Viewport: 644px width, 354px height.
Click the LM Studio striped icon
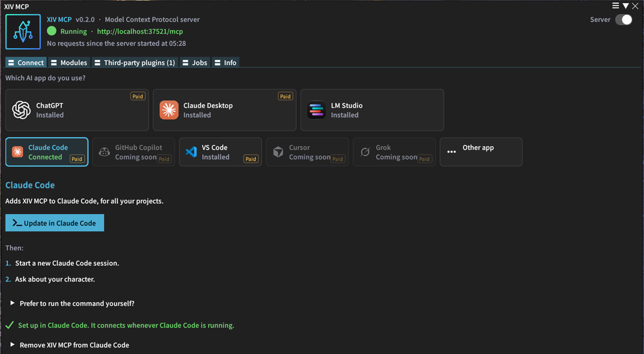tap(317, 110)
